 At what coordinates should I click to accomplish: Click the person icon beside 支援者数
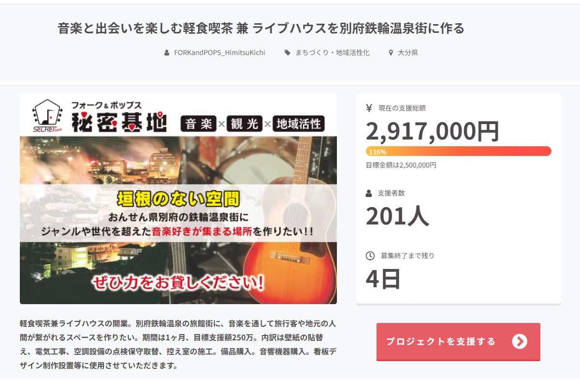pyautogui.click(x=369, y=193)
